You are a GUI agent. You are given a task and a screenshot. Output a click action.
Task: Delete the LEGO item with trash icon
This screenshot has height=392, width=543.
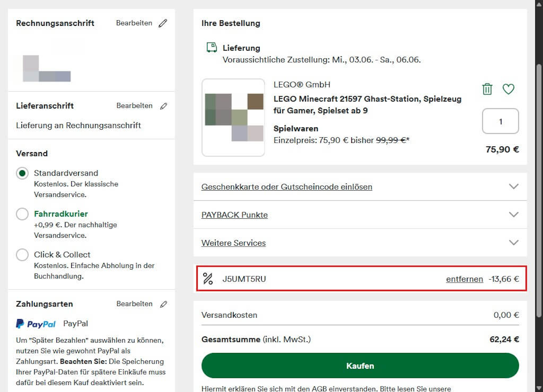pos(487,89)
